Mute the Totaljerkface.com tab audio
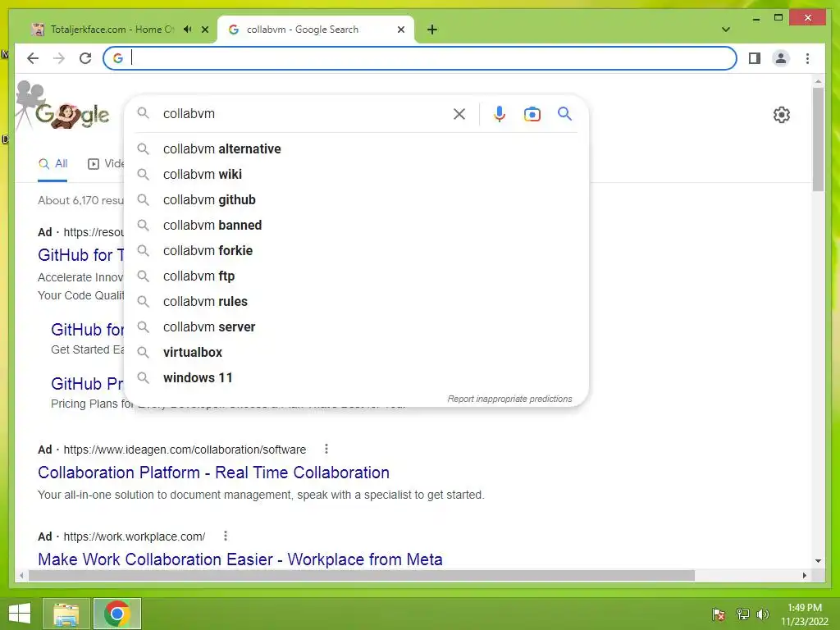This screenshot has height=630, width=840. click(x=188, y=30)
